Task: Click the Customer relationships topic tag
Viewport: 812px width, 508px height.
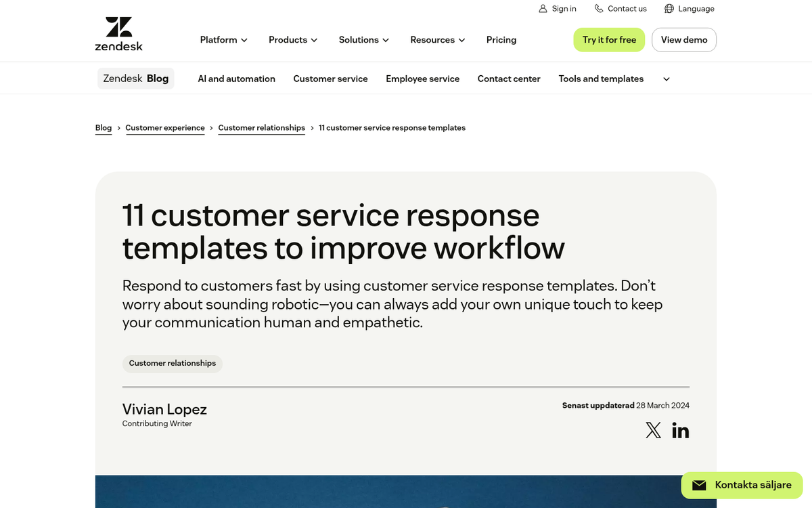Action: click(x=172, y=364)
